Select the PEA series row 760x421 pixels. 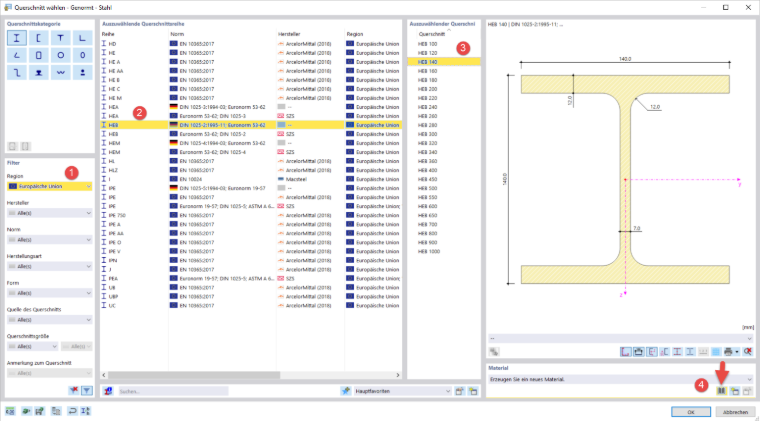251,279
